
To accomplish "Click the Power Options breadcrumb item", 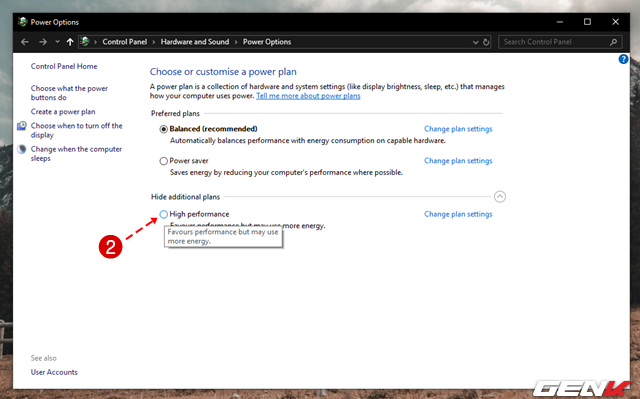I will coord(267,42).
